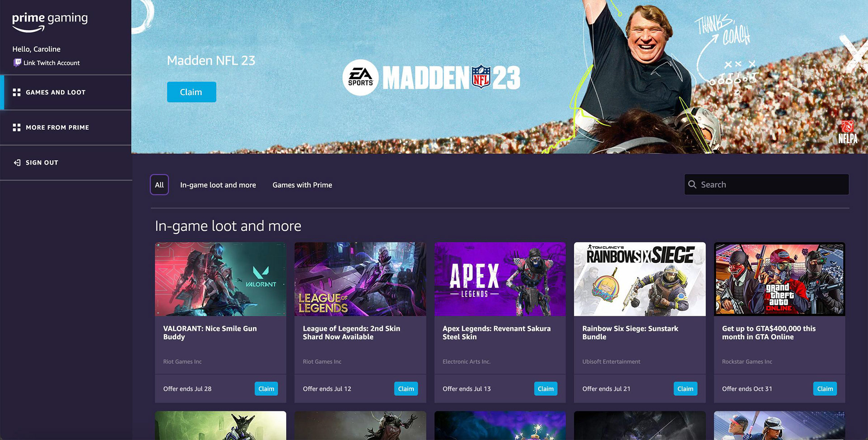Click the title Get up to GTA$400,000
868x440 pixels.
(769, 332)
